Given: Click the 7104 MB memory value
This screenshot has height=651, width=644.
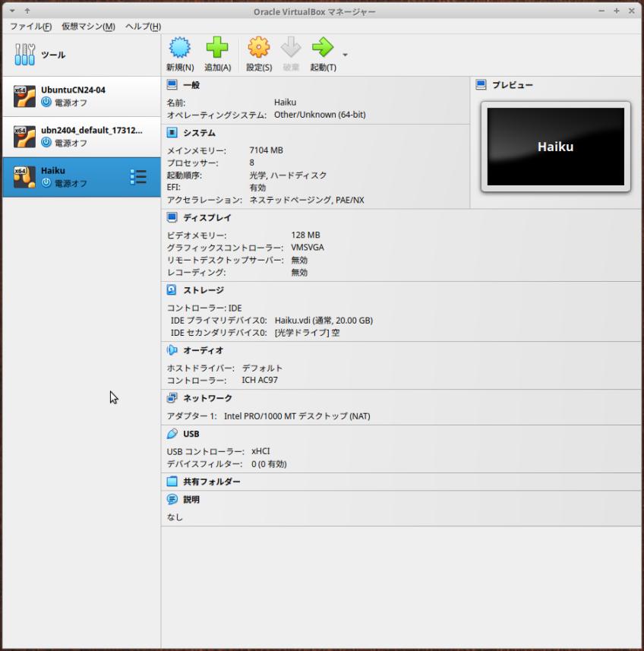Looking at the screenshot, I should point(266,150).
